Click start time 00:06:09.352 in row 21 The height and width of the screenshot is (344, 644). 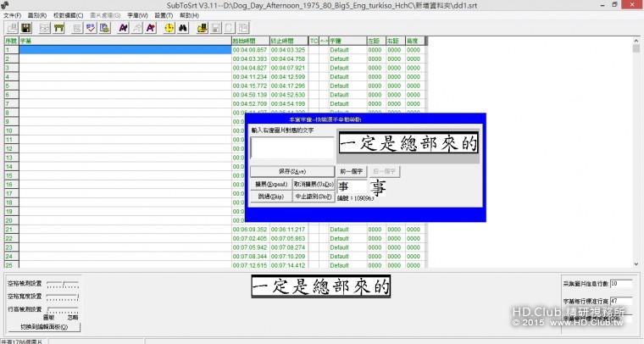tap(250, 230)
